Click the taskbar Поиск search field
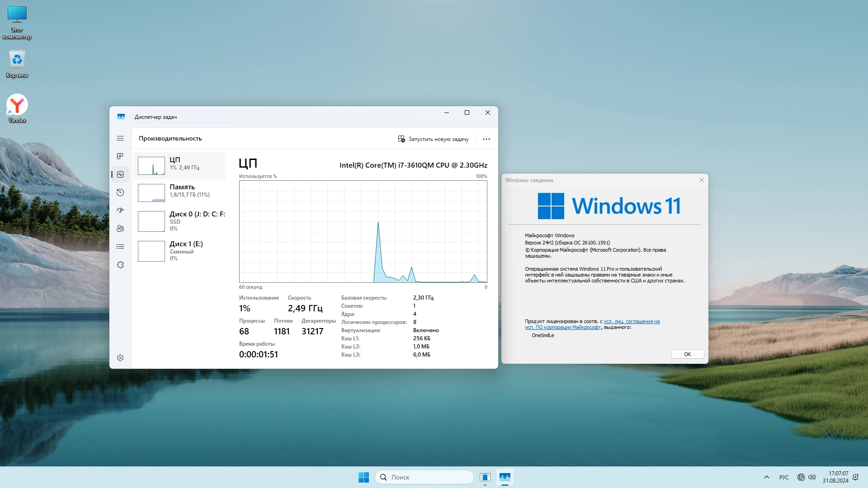Image resolution: width=868 pixels, height=488 pixels. click(425, 477)
